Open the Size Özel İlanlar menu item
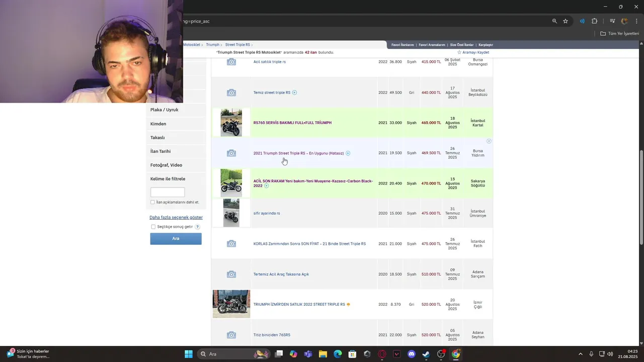The height and width of the screenshot is (362, 644). pos(461,45)
